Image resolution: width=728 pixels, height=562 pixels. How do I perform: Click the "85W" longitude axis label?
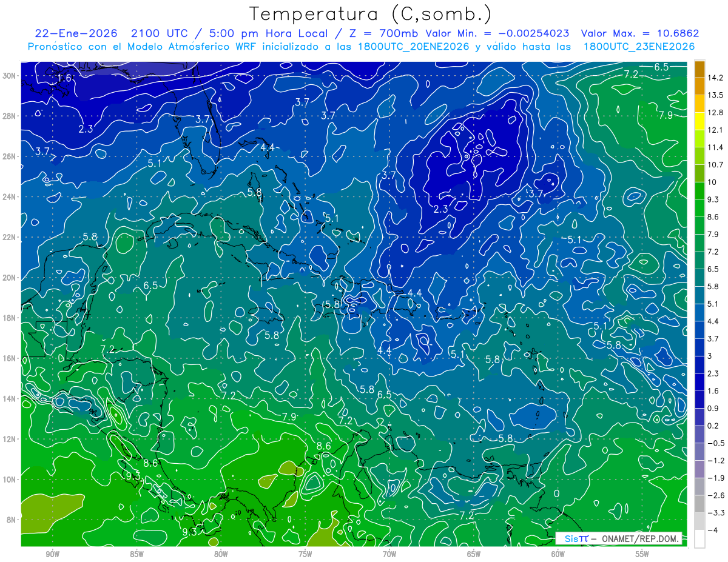136,554
